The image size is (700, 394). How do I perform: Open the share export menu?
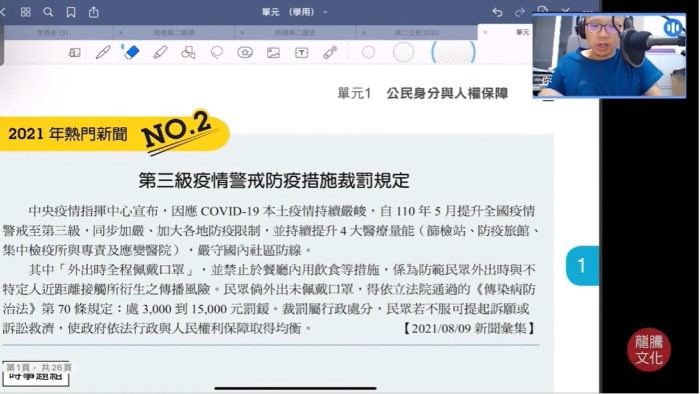(x=93, y=12)
